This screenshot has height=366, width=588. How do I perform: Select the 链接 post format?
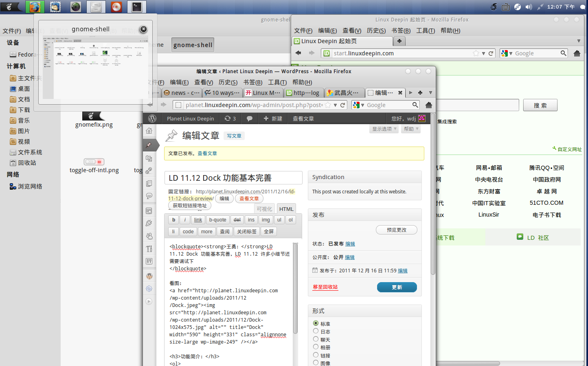point(316,355)
